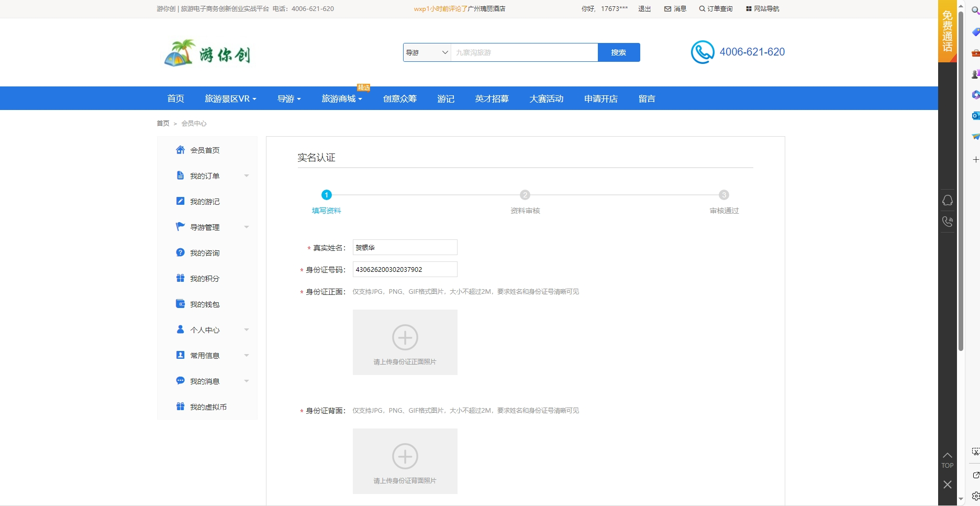980x506 pixels.
Task: Click the 消息 envelope icon in header
Action: [x=667, y=9]
